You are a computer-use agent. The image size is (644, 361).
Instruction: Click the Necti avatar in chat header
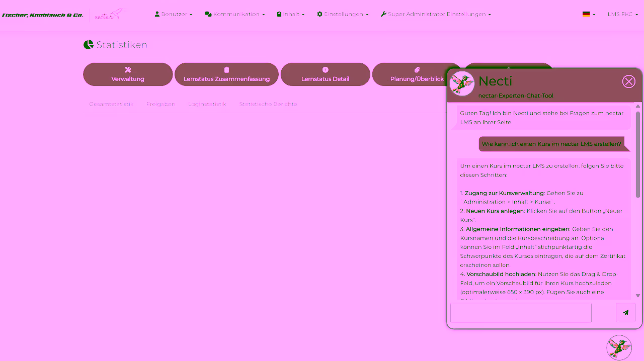click(x=462, y=83)
